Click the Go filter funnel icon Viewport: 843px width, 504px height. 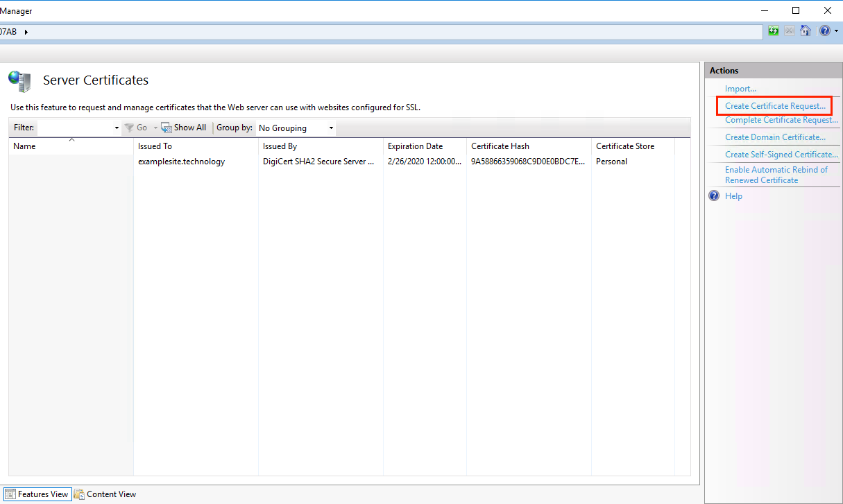tap(129, 128)
